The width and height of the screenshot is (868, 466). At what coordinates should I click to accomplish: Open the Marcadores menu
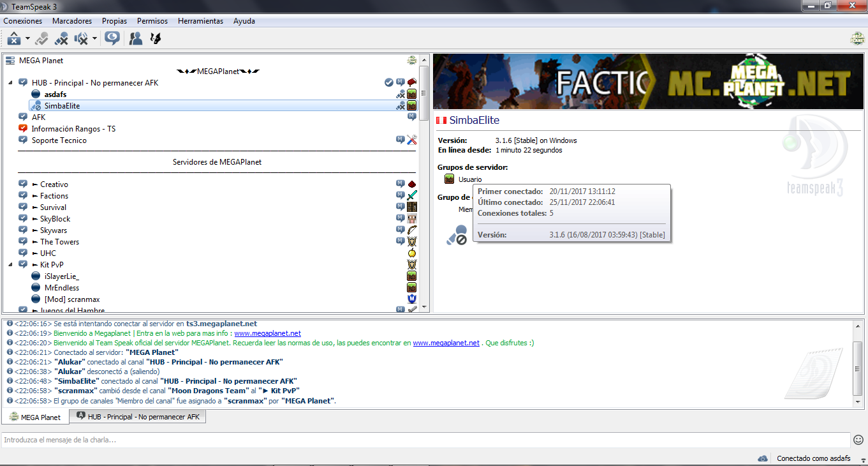tap(72, 21)
